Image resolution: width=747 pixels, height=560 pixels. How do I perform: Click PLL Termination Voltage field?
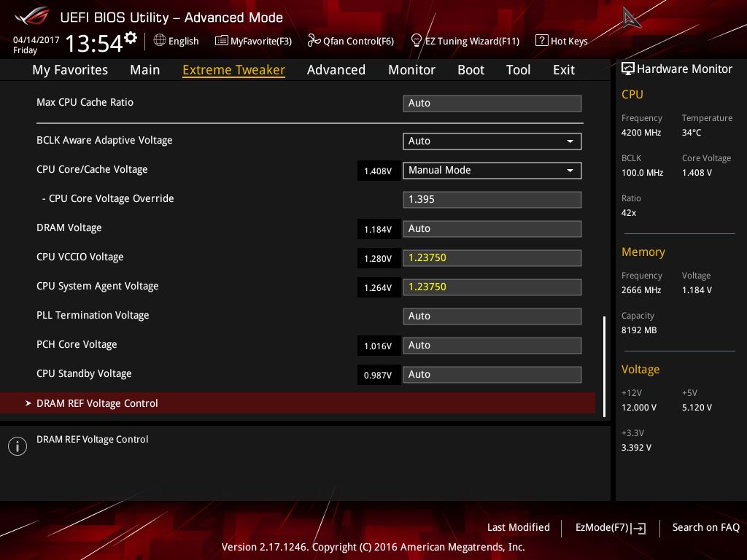(x=492, y=316)
